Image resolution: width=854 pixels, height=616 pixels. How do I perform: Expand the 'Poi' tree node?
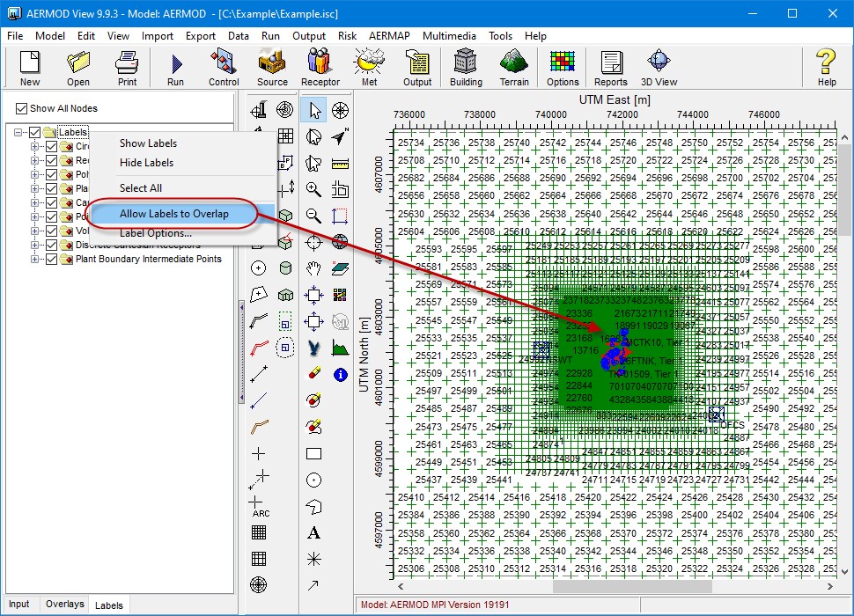coord(35,216)
